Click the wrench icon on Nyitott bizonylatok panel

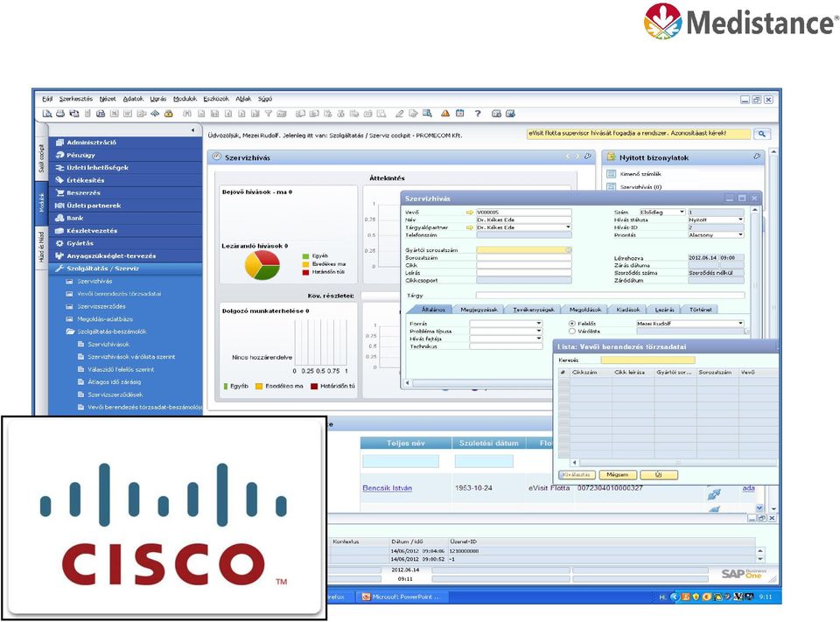coord(756,157)
